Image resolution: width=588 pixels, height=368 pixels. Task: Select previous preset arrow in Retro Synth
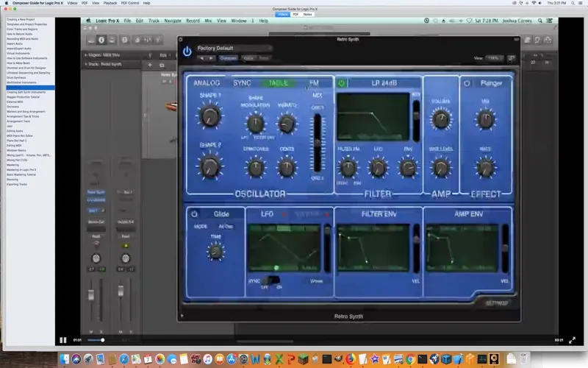point(202,58)
